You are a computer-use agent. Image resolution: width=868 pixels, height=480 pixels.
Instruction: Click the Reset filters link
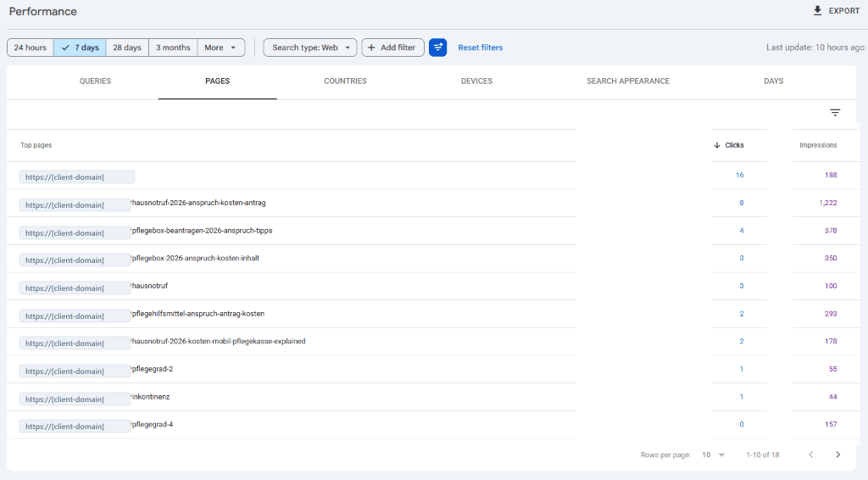(481, 47)
